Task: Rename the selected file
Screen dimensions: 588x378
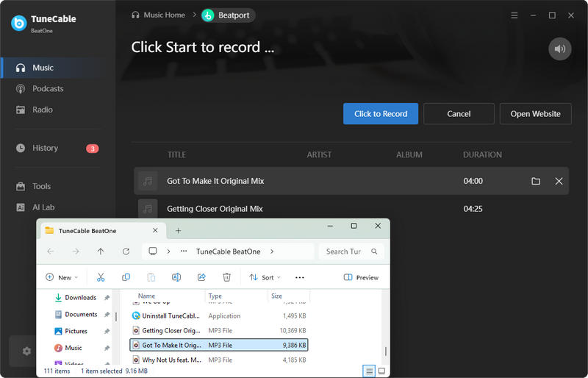Action: click(x=176, y=277)
